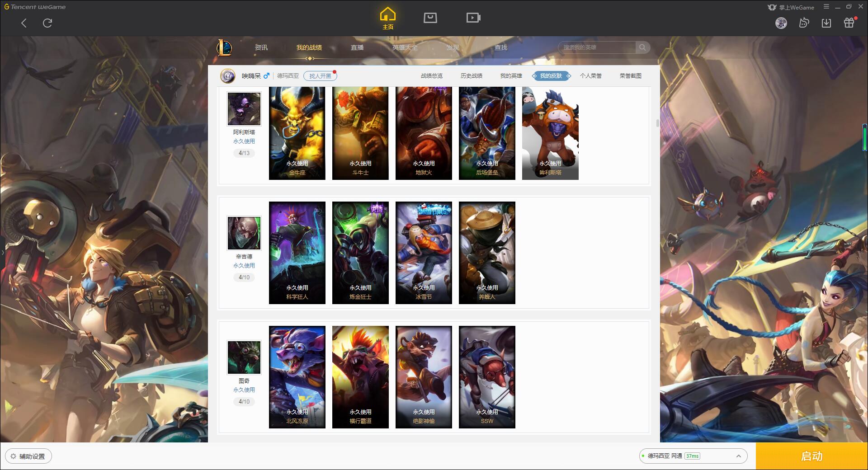868x470 pixels.
Task: Open the 后场堡垒 skin card
Action: 487,133
